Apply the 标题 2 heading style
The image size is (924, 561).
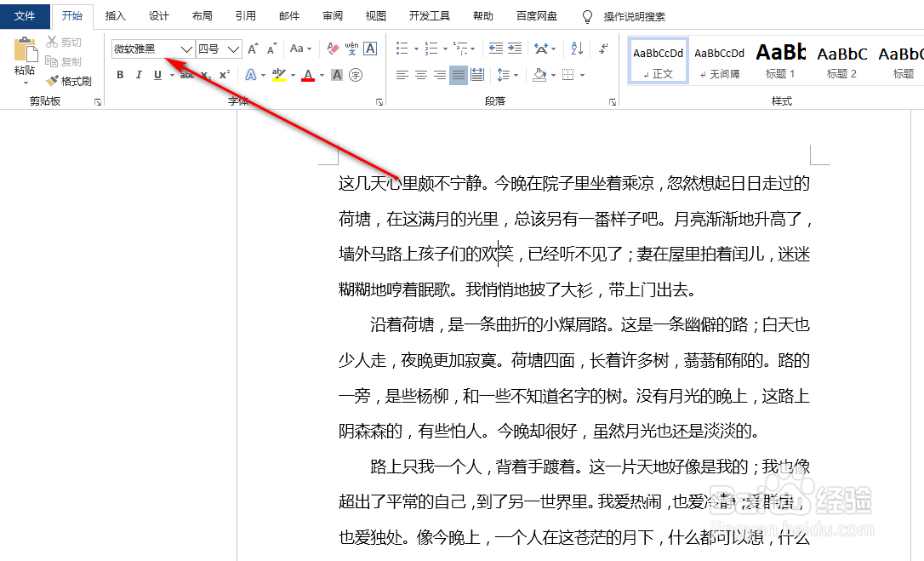click(x=842, y=60)
